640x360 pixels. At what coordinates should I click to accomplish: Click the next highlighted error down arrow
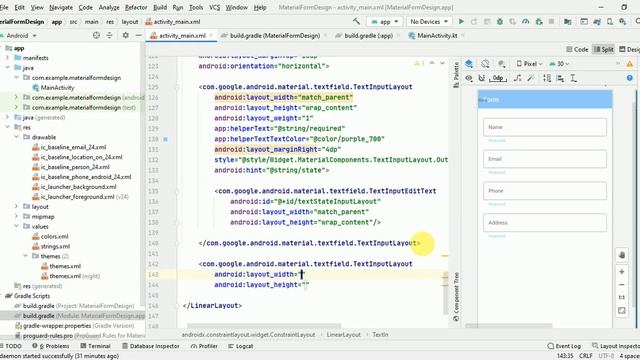442,63
